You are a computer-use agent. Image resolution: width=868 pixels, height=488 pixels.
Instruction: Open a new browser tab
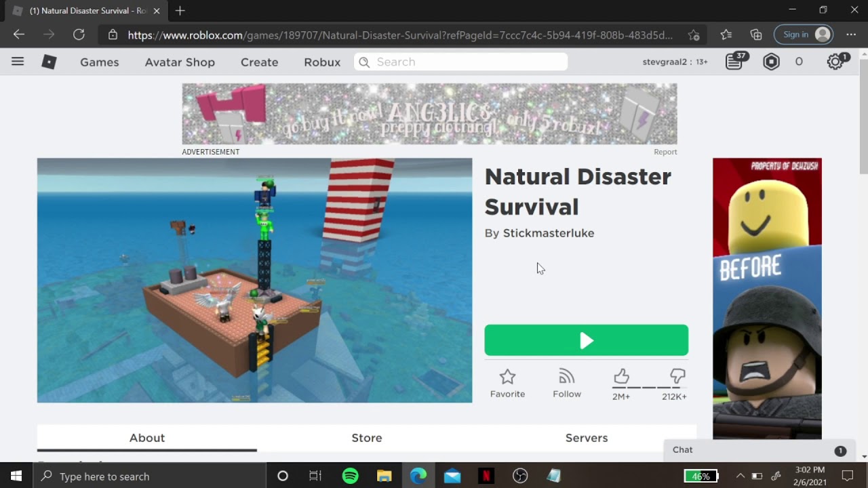180,11
